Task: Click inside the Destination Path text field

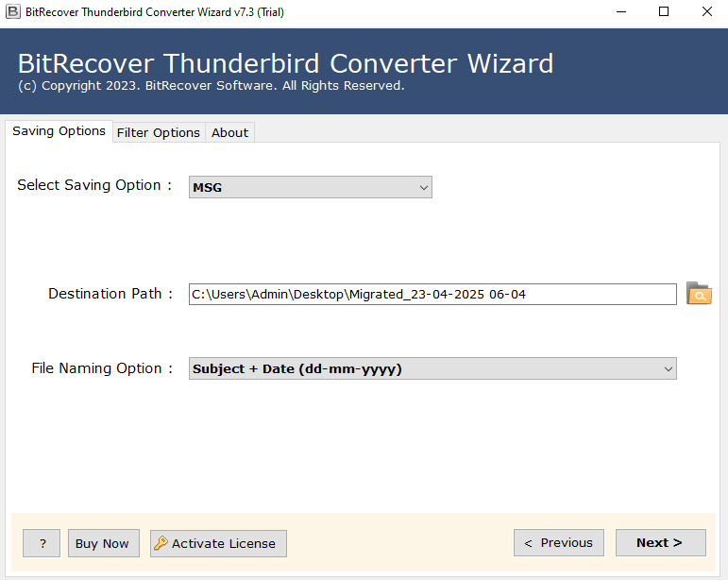Action: [432, 295]
